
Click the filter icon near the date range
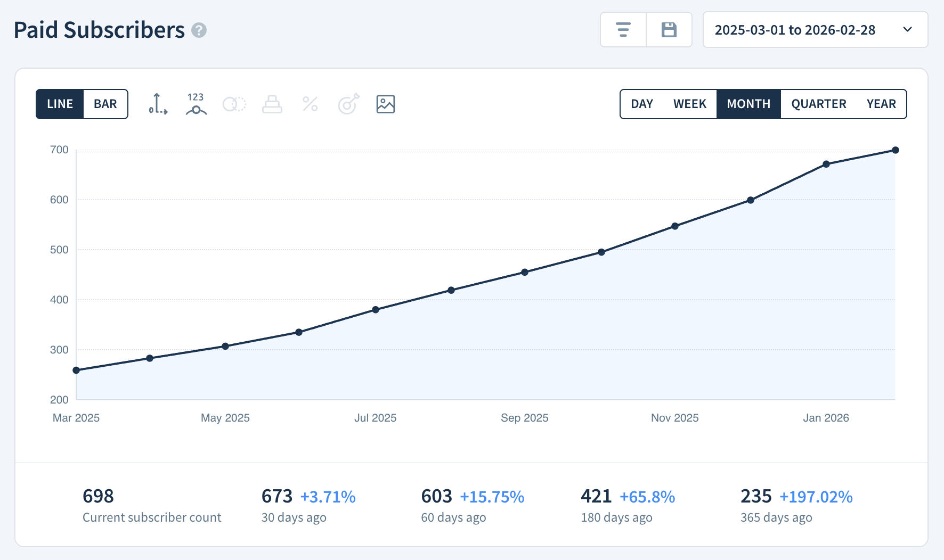(623, 30)
